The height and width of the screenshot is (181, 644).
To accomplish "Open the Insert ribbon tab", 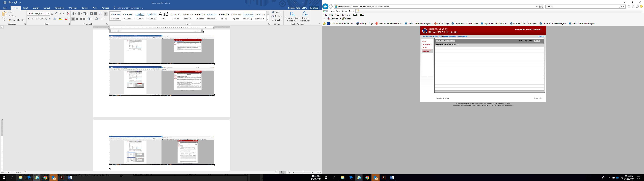I will tap(25, 8).
